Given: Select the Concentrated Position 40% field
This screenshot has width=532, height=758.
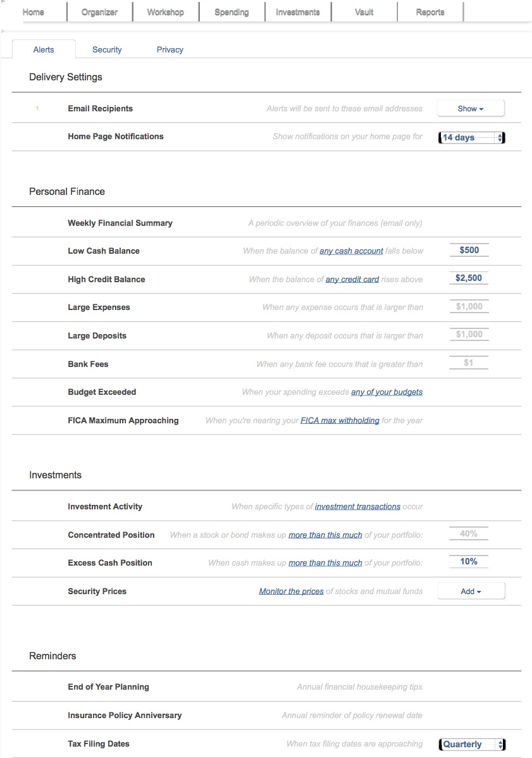Looking at the screenshot, I should tap(469, 534).
